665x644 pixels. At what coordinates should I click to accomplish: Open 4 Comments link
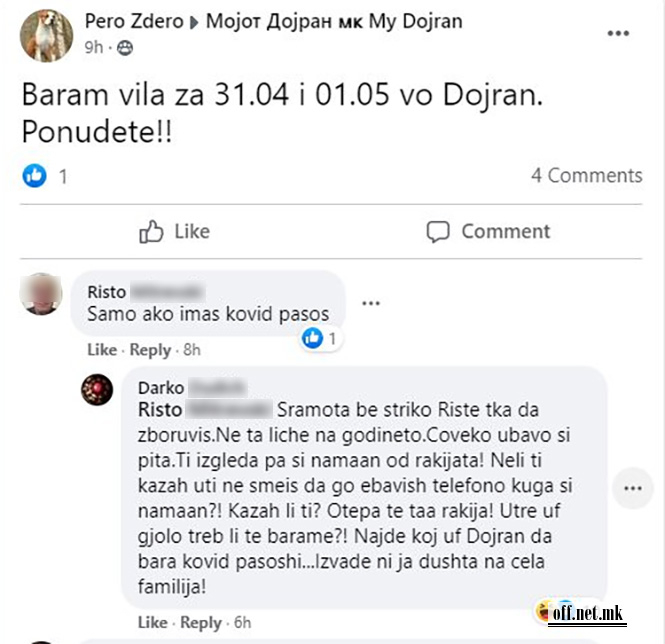587,175
